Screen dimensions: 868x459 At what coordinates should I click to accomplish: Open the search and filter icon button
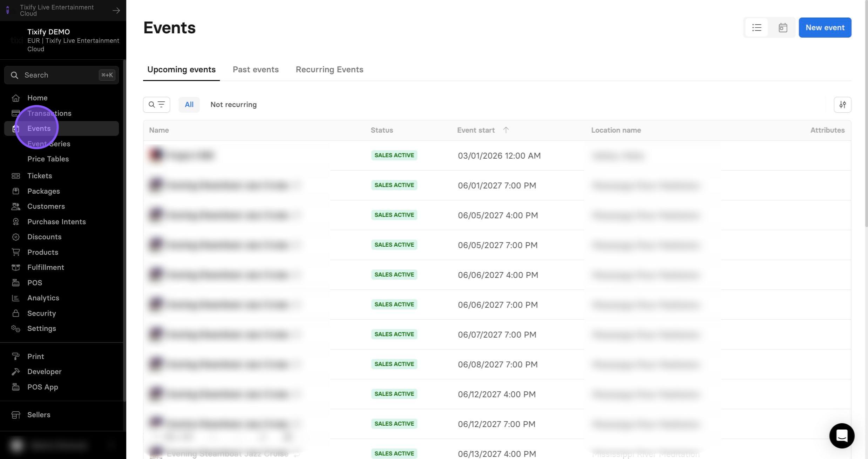pyautogui.click(x=156, y=105)
